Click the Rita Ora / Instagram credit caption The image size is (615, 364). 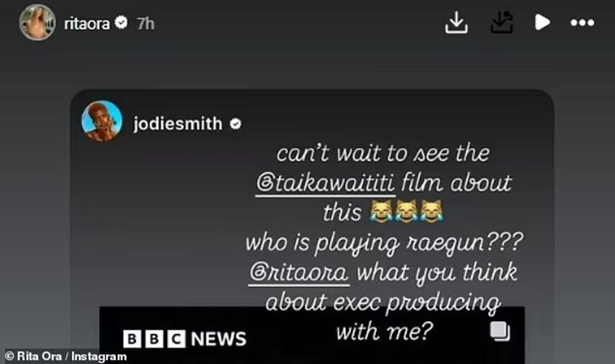click(x=66, y=356)
